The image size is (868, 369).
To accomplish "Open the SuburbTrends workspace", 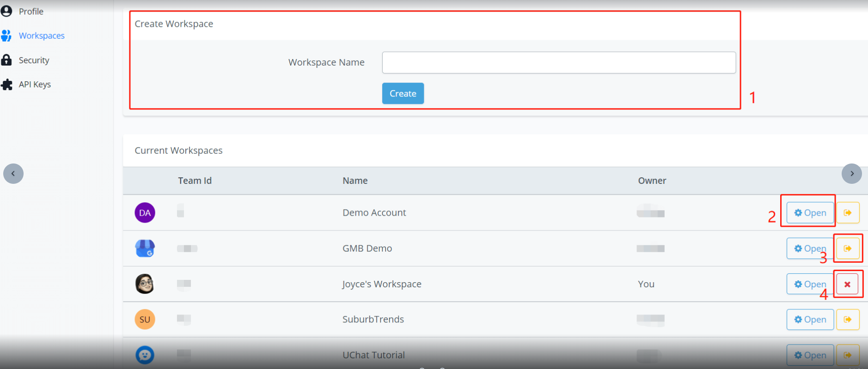I will [x=810, y=320].
